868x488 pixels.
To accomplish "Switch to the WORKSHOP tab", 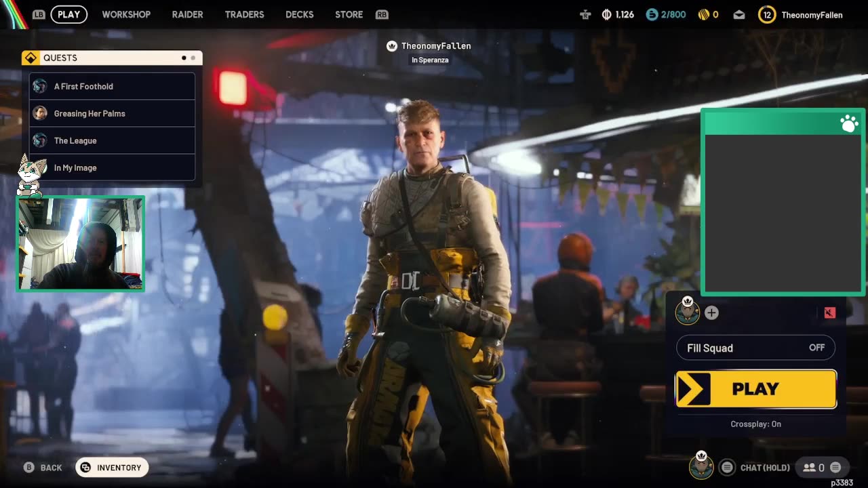I will tap(126, 14).
